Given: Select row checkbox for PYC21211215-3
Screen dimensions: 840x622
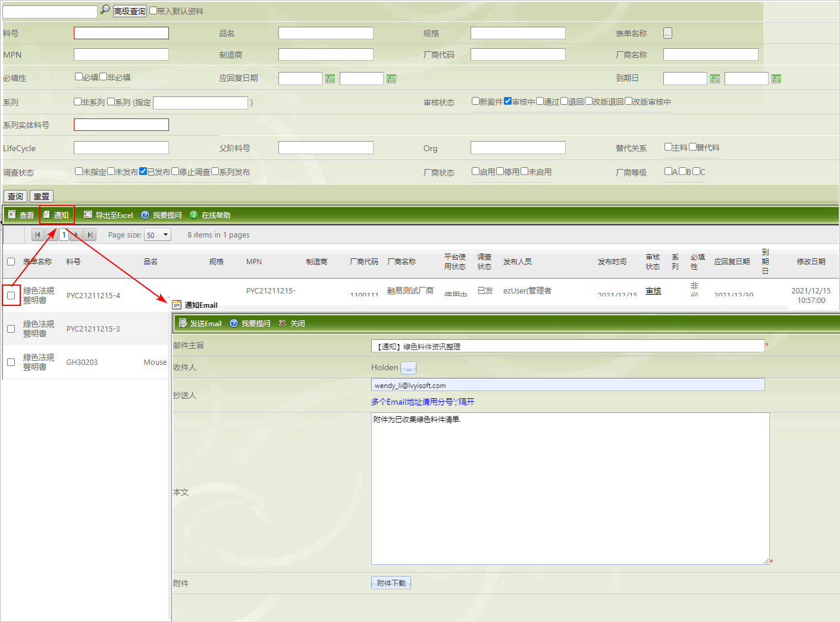Looking at the screenshot, I should (11, 329).
